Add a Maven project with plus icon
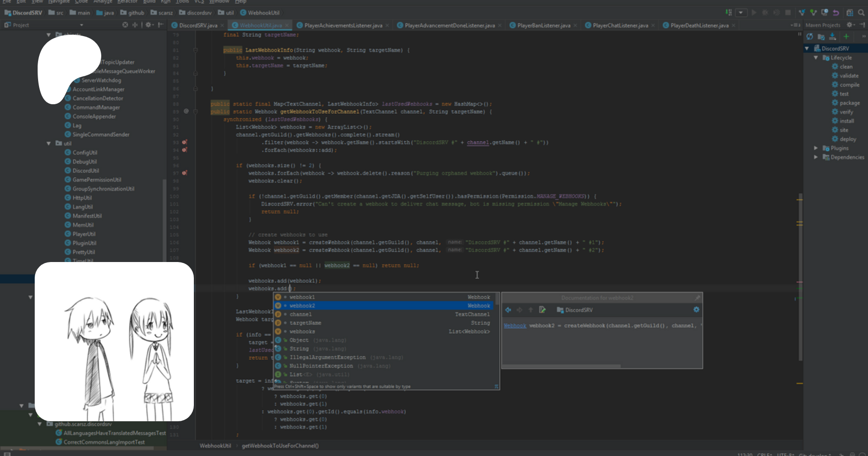This screenshot has height=456, width=868. pos(846,37)
